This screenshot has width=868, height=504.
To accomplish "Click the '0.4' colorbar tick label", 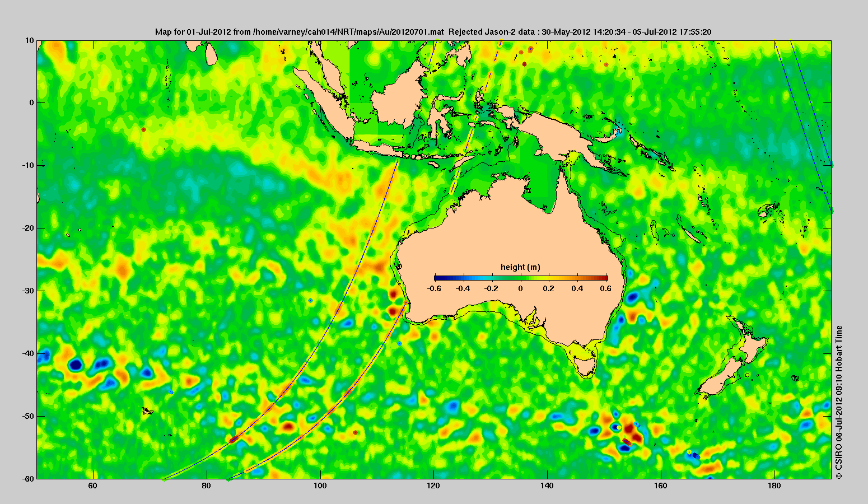I will [x=578, y=288].
